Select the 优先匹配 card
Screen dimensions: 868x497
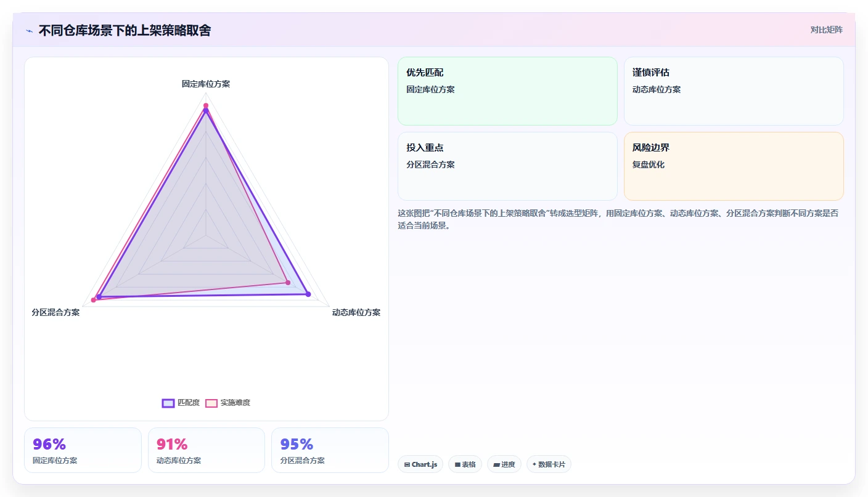click(x=507, y=91)
